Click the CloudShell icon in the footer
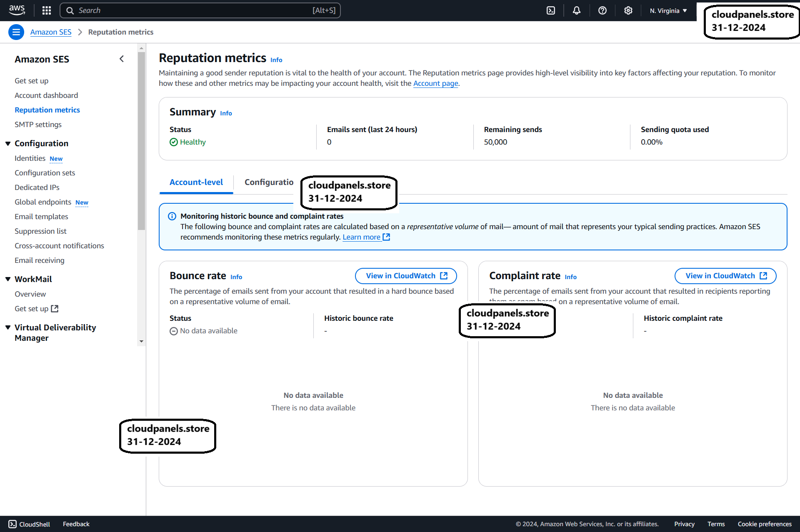Viewport: 800px width, 532px height. click(x=12, y=524)
